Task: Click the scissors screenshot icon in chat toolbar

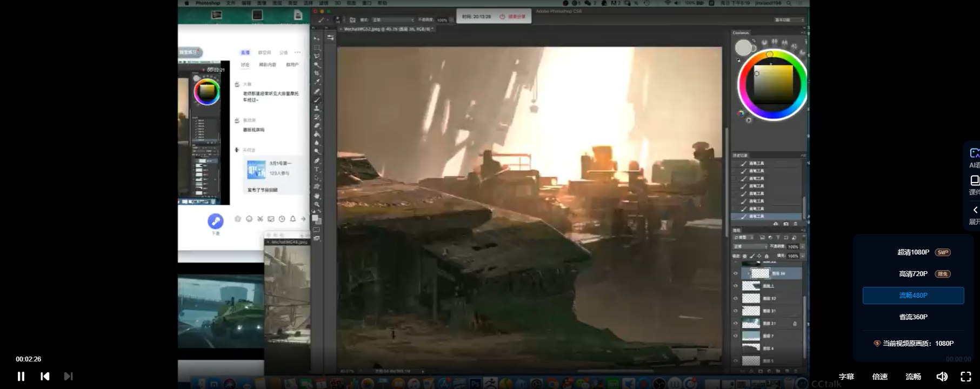Action: (260, 219)
